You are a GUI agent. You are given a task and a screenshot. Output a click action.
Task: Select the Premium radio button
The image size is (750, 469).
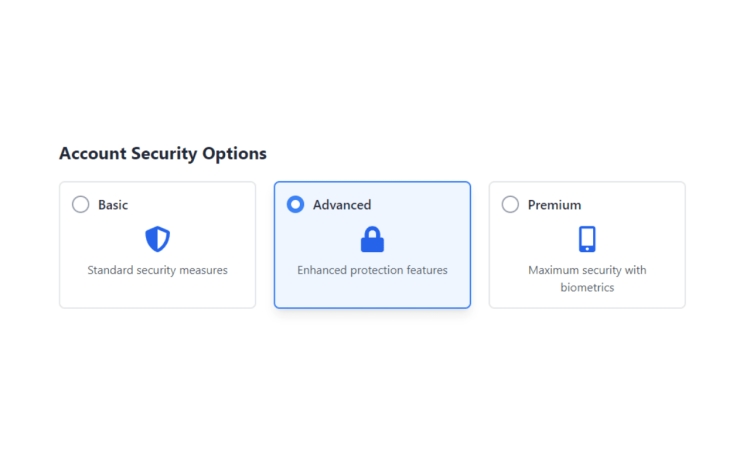tap(510, 204)
